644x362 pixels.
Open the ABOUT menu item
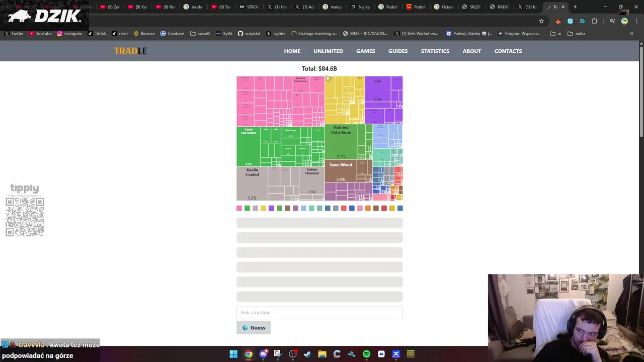click(x=472, y=51)
